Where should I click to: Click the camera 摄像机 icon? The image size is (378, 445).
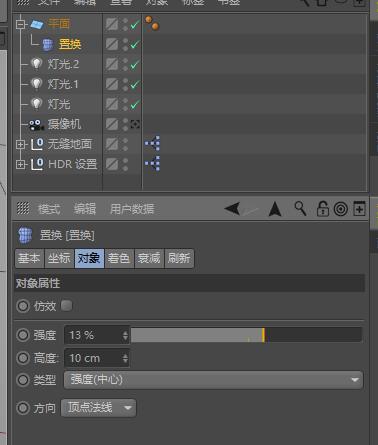[x=36, y=125]
